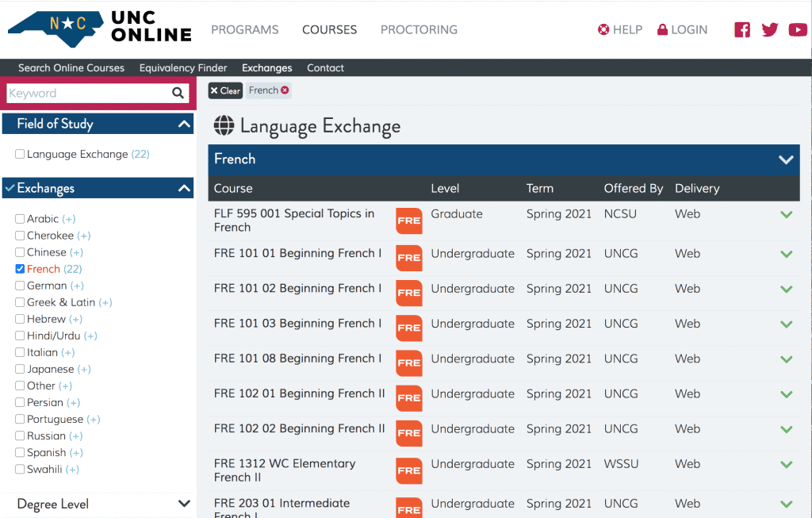Open the Twitter bird icon
Screen dimensions: 812x518
click(770, 29)
